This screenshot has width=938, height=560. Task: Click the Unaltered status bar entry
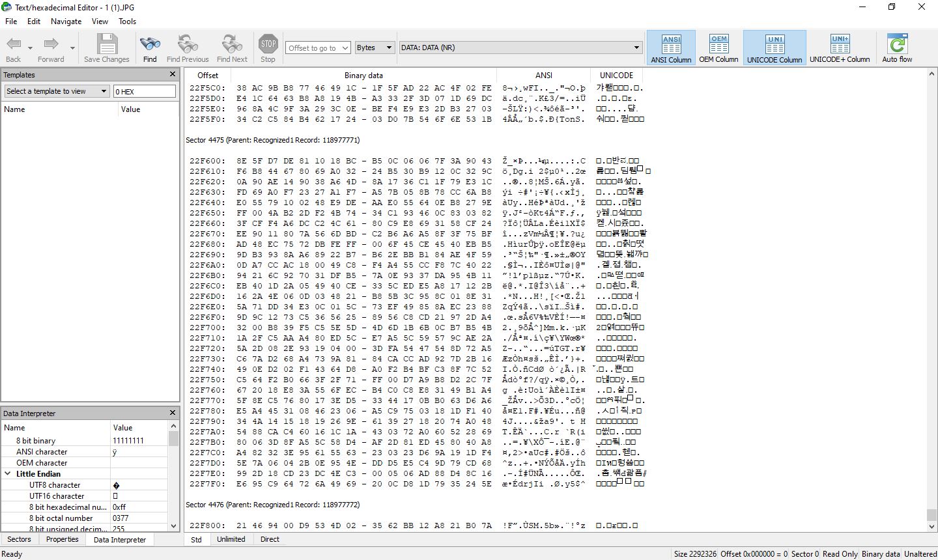[920, 554]
